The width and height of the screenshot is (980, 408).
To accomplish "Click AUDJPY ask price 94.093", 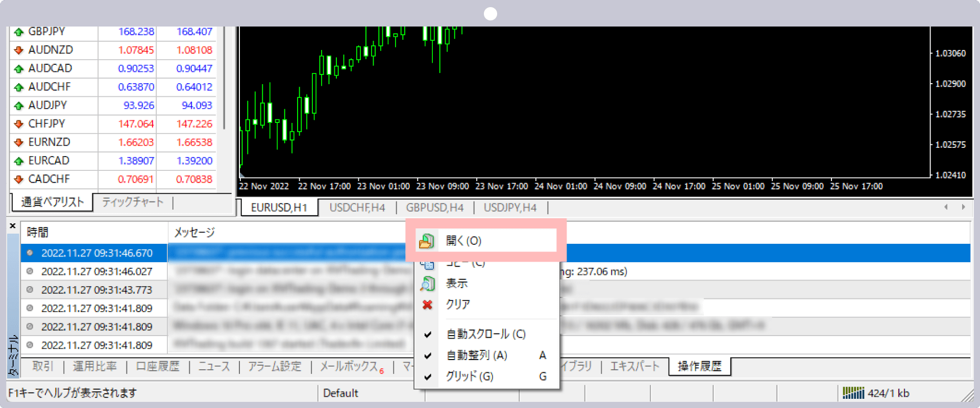I will 197,106.
